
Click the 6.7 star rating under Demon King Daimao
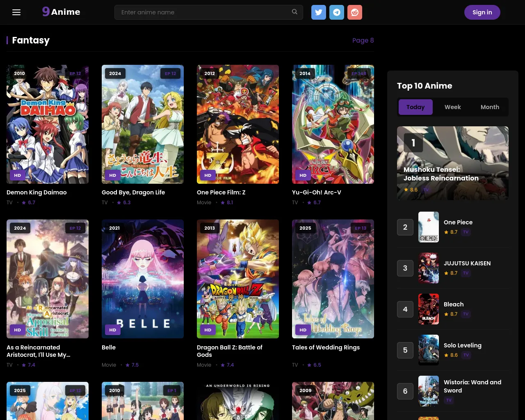click(29, 203)
